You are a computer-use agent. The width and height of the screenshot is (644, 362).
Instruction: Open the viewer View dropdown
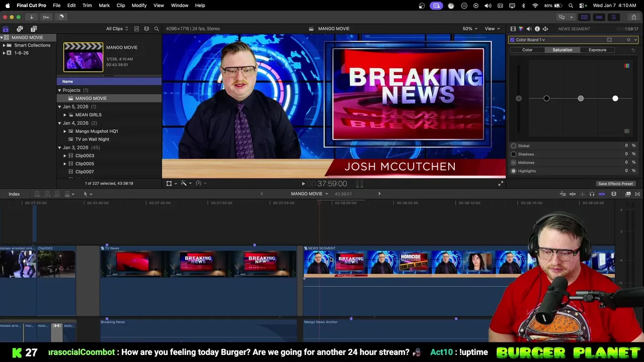coord(492,29)
